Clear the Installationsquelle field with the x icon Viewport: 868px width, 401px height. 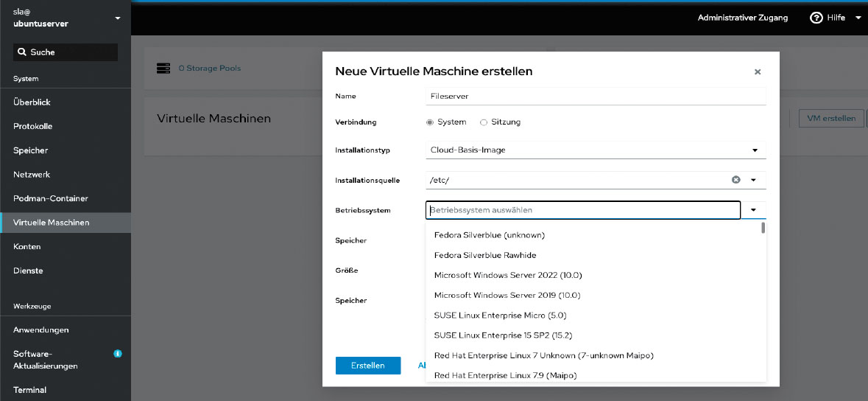pyautogui.click(x=735, y=180)
